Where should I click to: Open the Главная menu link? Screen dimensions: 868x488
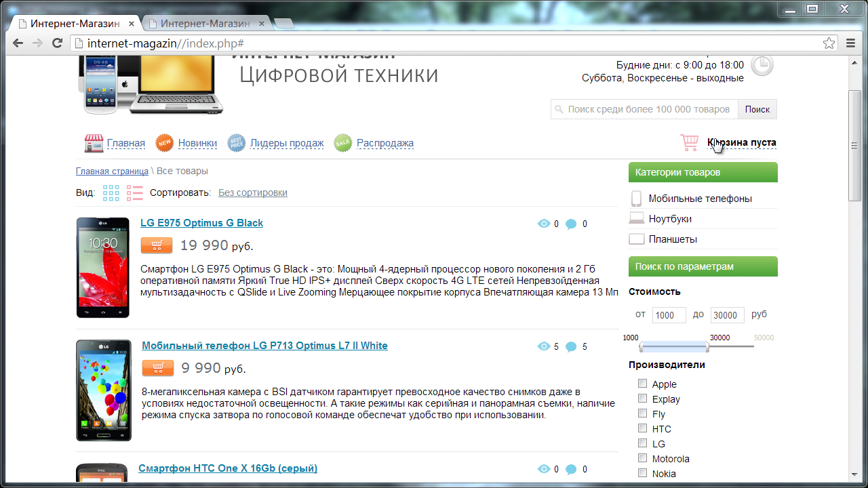(x=126, y=143)
